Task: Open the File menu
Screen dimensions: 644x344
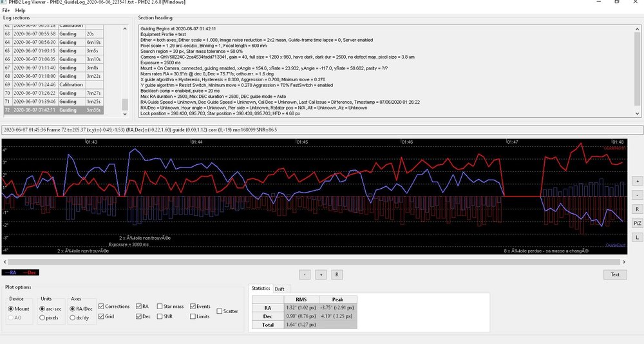Action: pyautogui.click(x=6, y=10)
